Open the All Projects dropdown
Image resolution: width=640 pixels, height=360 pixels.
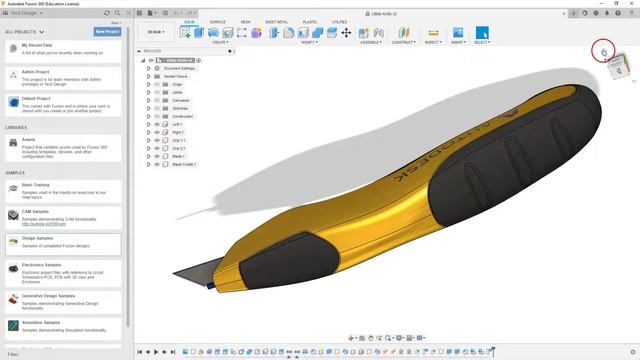tap(24, 32)
